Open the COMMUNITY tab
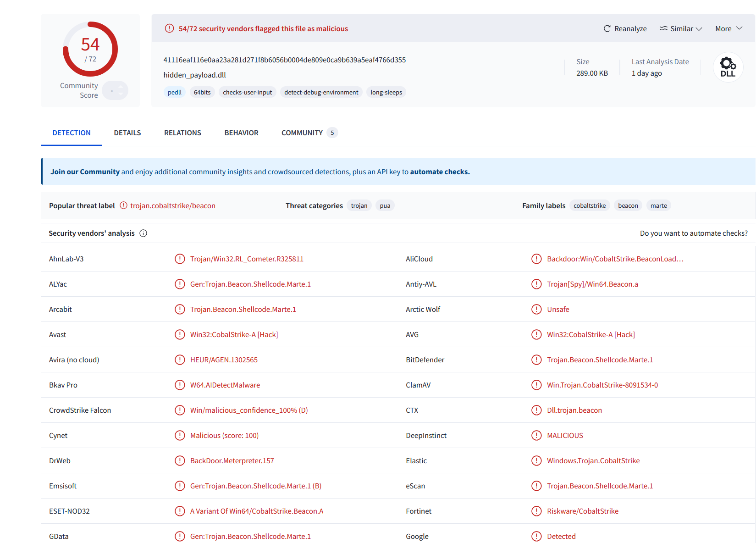The width and height of the screenshot is (756, 543). (309, 133)
